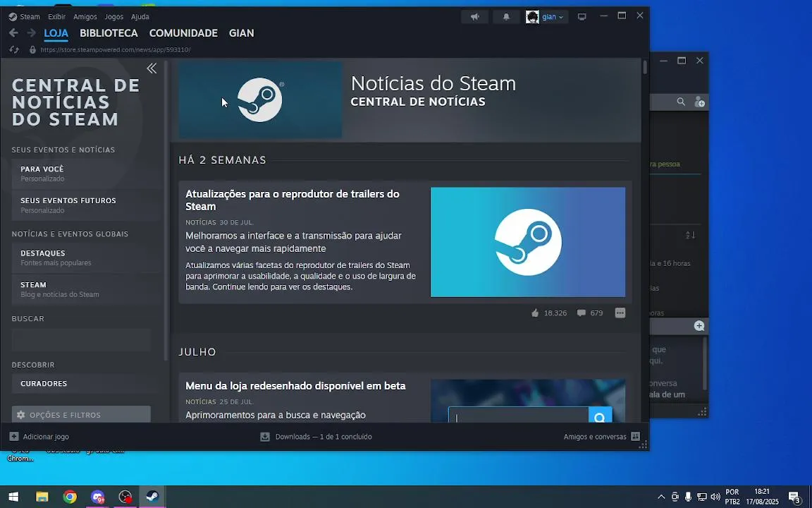Select the BIBLIOTECA tab
Image resolution: width=812 pixels, height=508 pixels.
109,33
